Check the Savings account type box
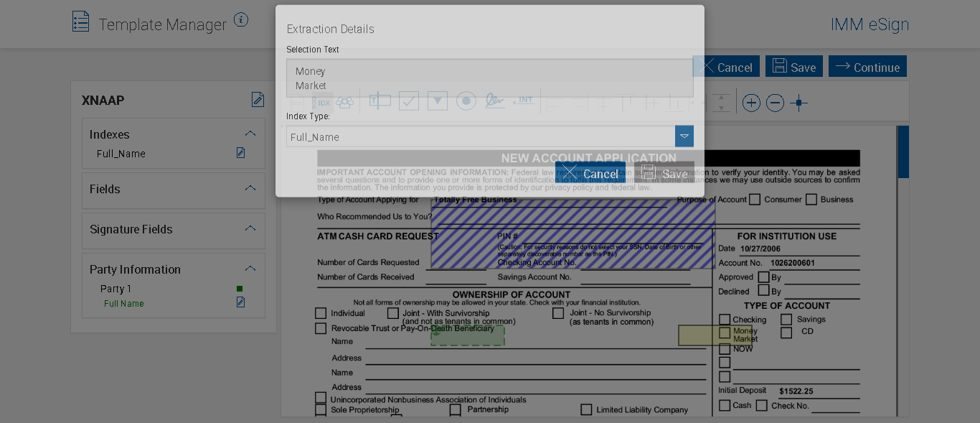 click(x=787, y=320)
